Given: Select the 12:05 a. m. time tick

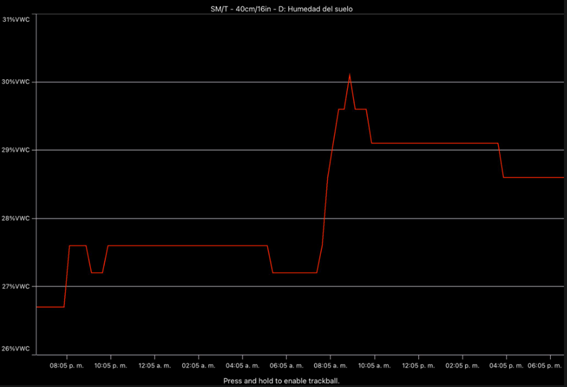Looking at the screenshot, I should click(155, 366).
